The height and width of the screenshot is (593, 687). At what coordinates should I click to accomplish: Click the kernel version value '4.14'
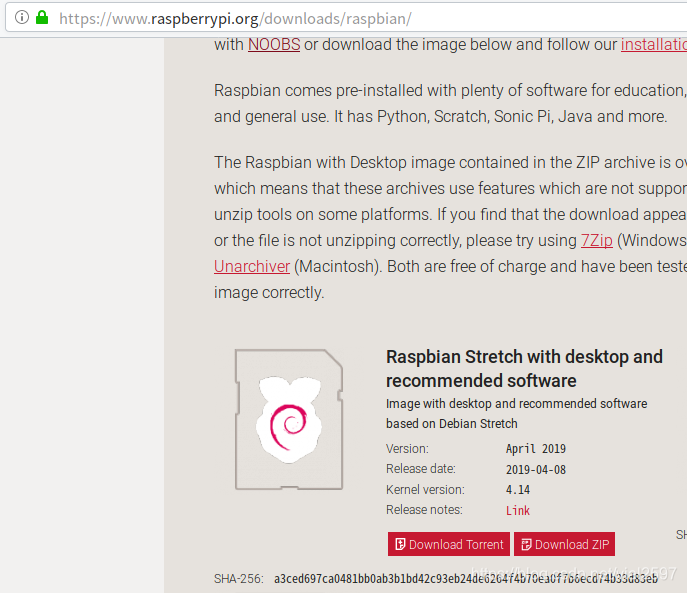(518, 490)
